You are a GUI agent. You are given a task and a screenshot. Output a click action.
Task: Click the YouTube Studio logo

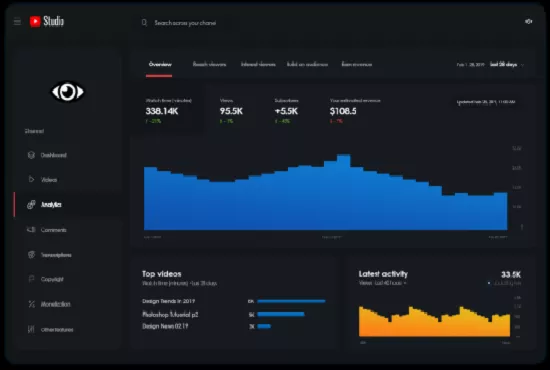tap(47, 21)
